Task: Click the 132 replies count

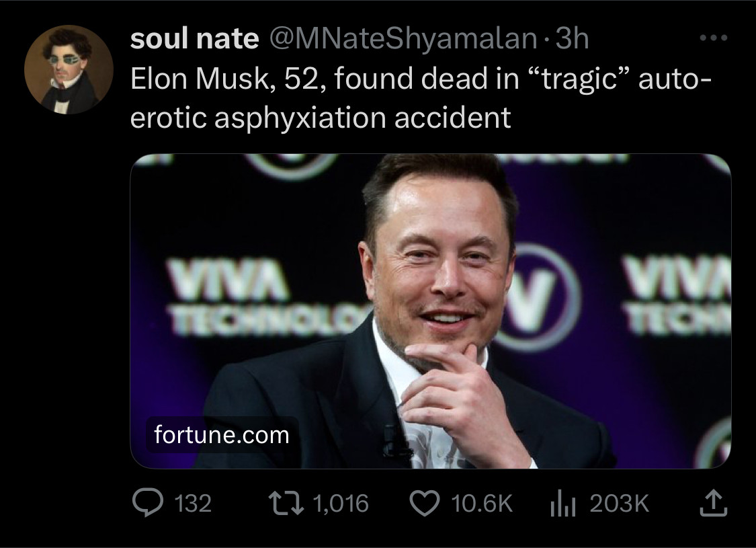Action: [193, 504]
